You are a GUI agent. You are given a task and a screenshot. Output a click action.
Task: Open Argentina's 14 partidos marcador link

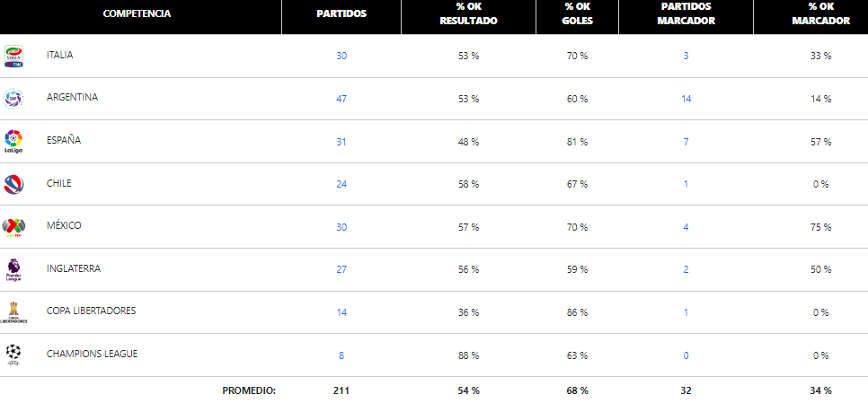[686, 99]
